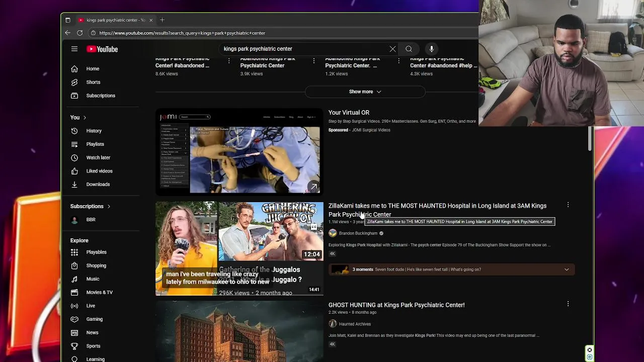This screenshot has height=362, width=644.
Task: Open more options for ZillaKami video
Action: pos(568,205)
